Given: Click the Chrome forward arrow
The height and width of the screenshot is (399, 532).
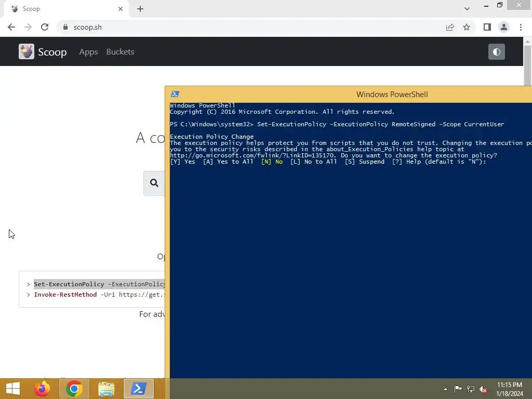Looking at the screenshot, I should [x=28, y=27].
